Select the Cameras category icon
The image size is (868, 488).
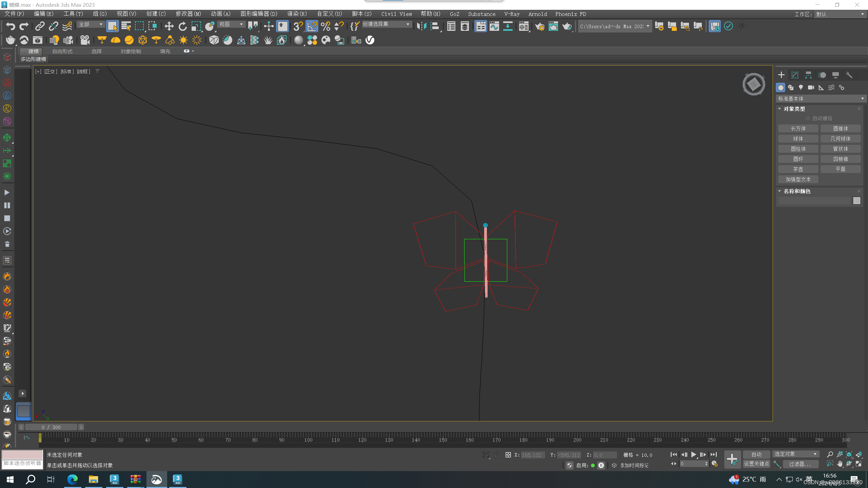pos(811,87)
